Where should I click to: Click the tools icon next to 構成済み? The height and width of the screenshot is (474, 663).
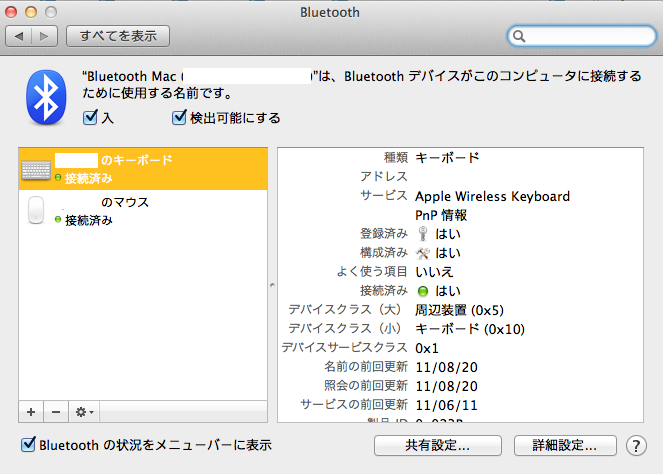click(423, 253)
